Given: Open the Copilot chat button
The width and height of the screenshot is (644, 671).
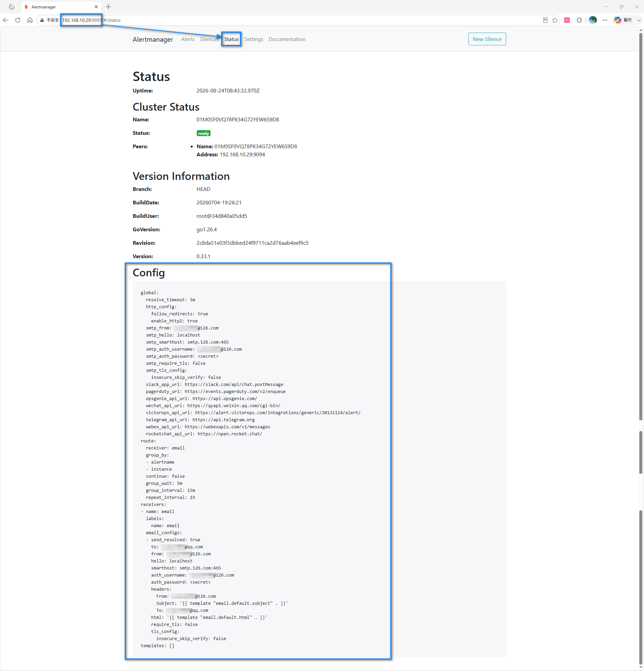Looking at the screenshot, I should pos(623,20).
